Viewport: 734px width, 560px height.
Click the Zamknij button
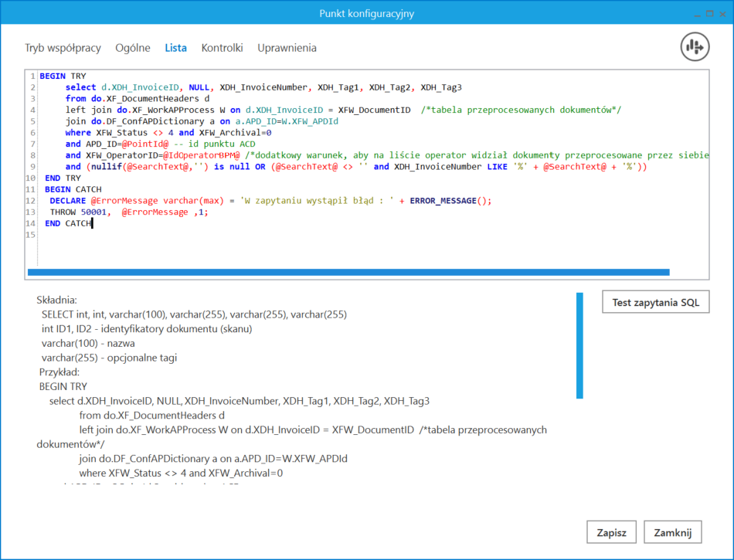coord(672,532)
